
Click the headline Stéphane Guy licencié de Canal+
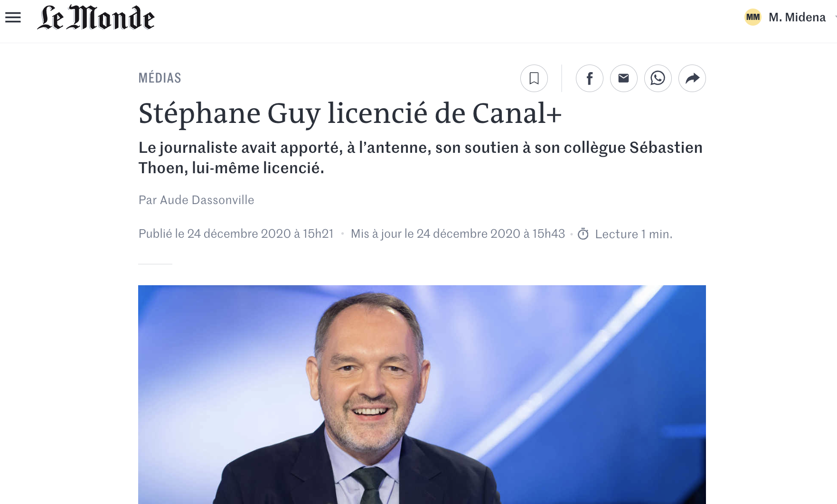pyautogui.click(x=350, y=113)
